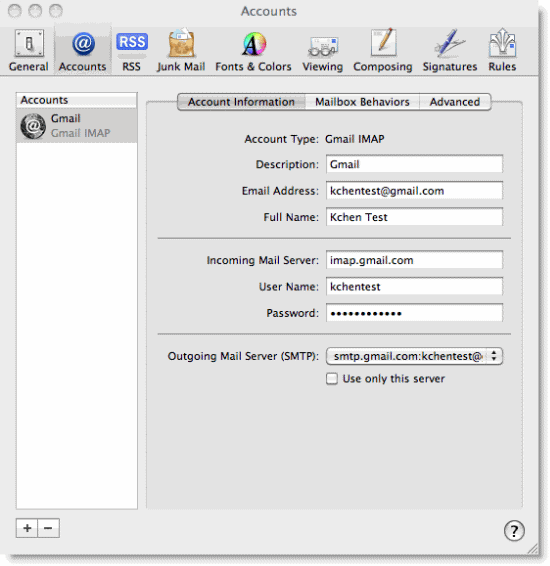The height and width of the screenshot is (566, 550).
Task: Remove account with the minus button
Action: [48, 528]
